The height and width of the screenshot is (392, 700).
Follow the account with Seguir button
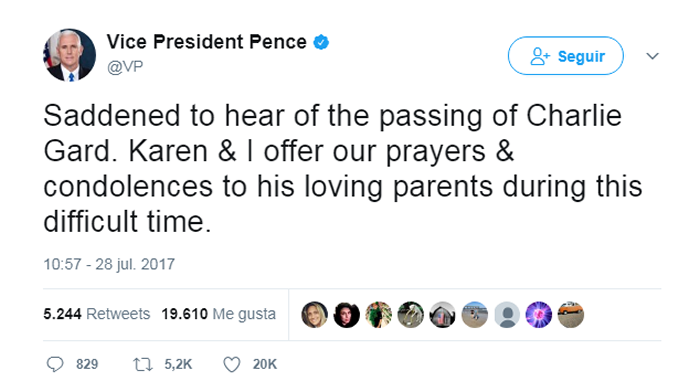point(566,56)
